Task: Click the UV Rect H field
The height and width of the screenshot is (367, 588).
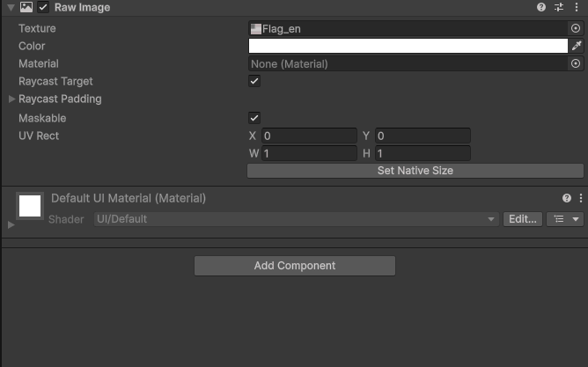Action: [x=423, y=153]
